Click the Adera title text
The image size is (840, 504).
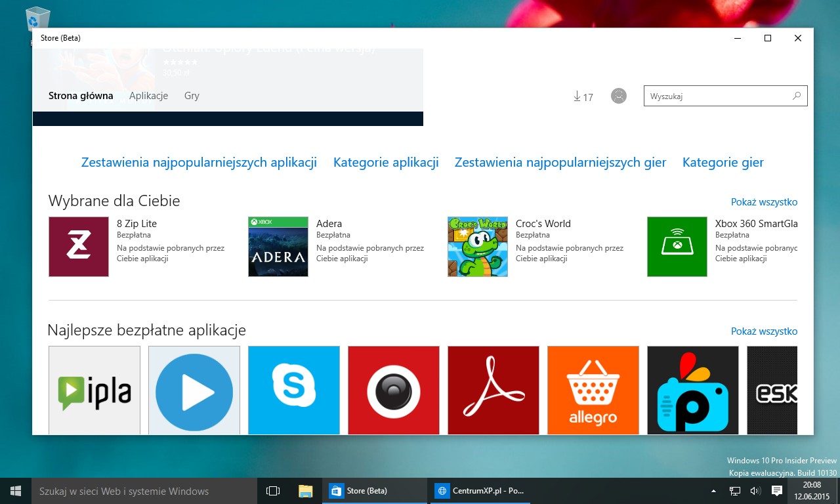click(329, 224)
